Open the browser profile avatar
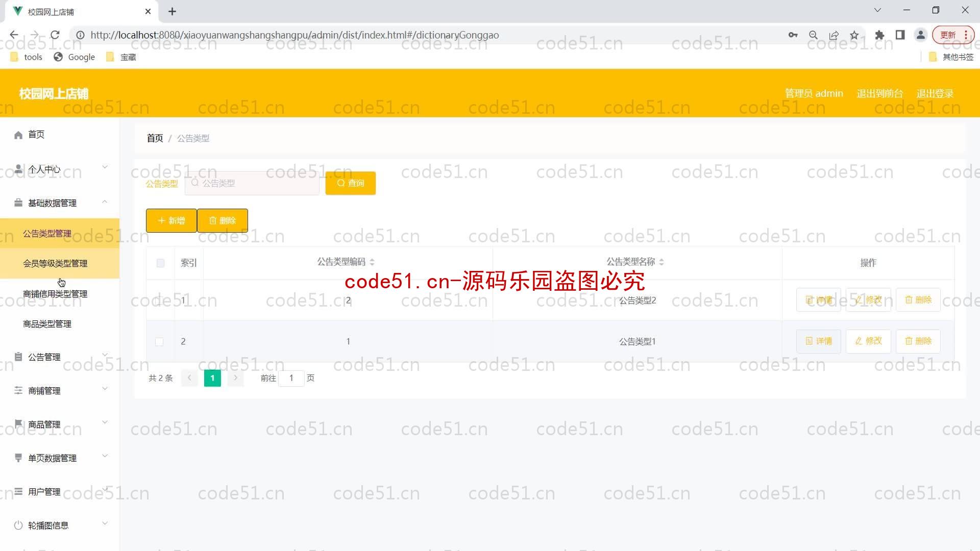Image resolution: width=980 pixels, height=551 pixels. [x=921, y=35]
